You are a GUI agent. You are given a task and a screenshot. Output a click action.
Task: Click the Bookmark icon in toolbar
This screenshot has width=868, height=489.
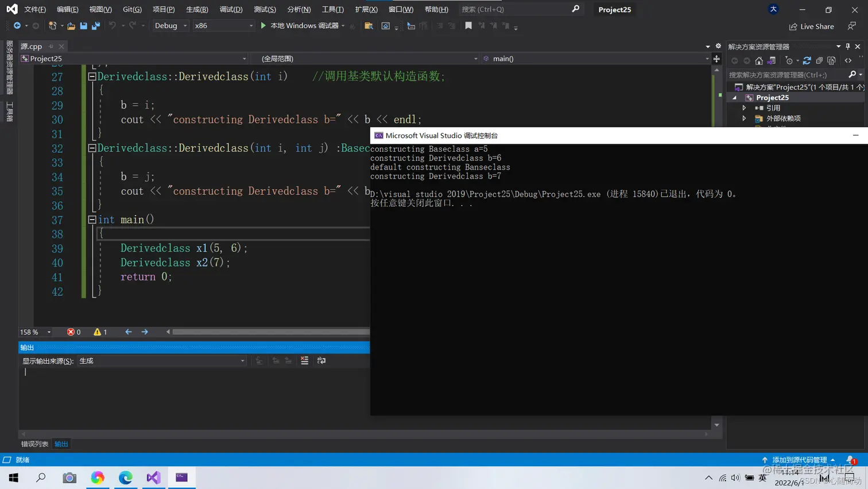[468, 26]
